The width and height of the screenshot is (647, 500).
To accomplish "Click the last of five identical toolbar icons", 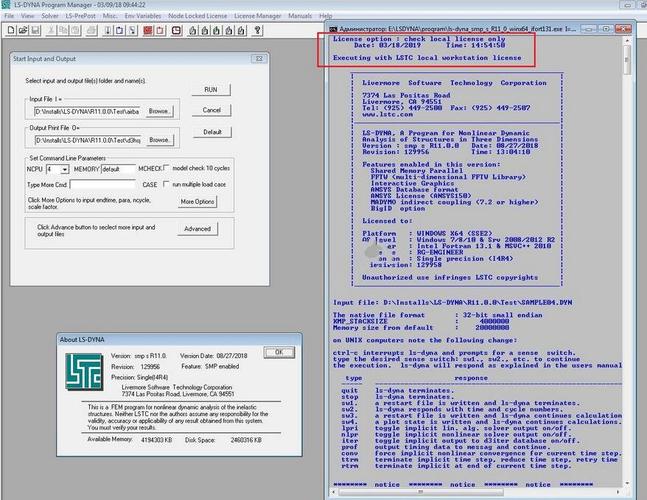I will (x=241, y=30).
